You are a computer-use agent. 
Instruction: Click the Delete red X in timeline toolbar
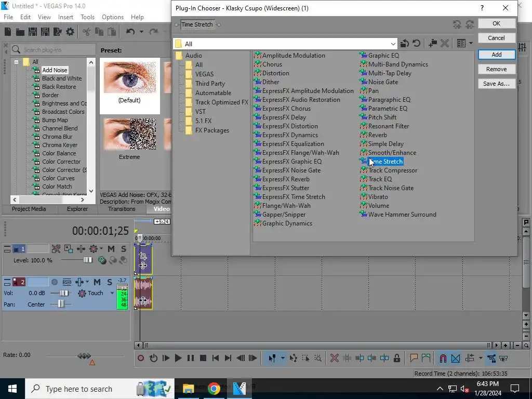pos(334,358)
